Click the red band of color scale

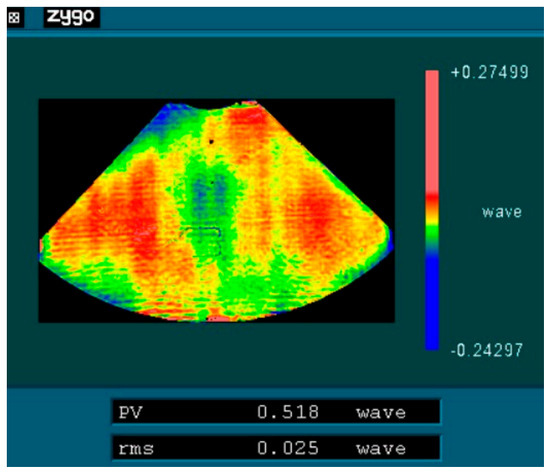pos(432,200)
